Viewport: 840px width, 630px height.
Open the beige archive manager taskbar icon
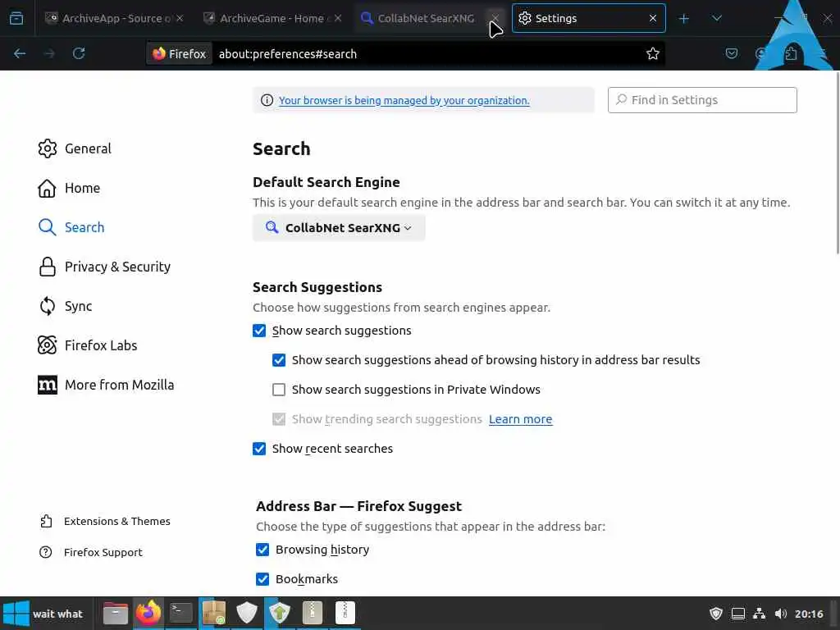coord(313,614)
